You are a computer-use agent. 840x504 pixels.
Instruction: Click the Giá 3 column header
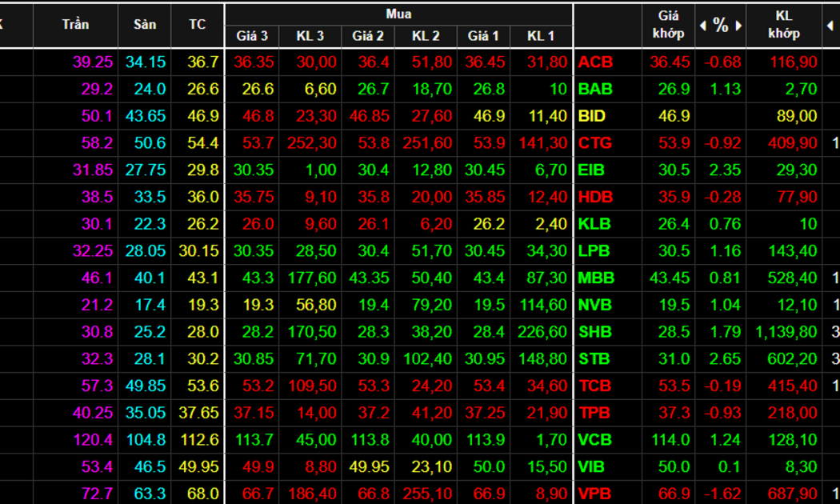coord(252,36)
